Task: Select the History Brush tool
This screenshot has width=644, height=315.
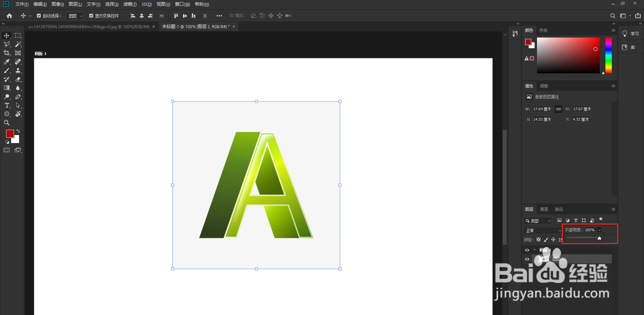Action: pyautogui.click(x=7, y=79)
